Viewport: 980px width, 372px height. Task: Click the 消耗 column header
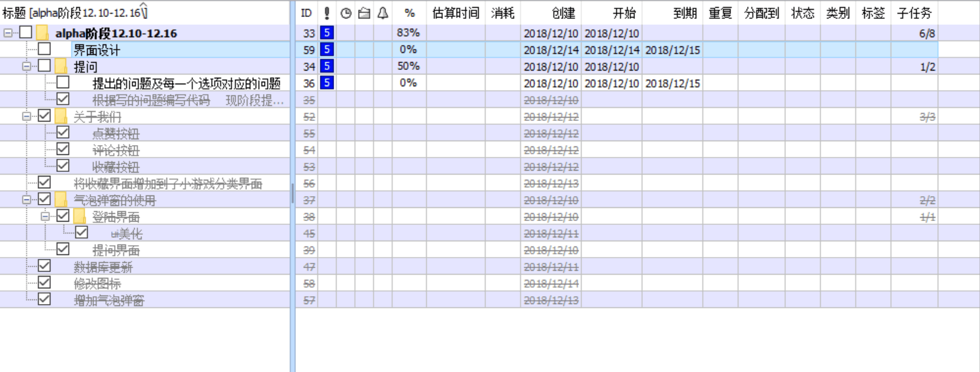[x=502, y=13]
